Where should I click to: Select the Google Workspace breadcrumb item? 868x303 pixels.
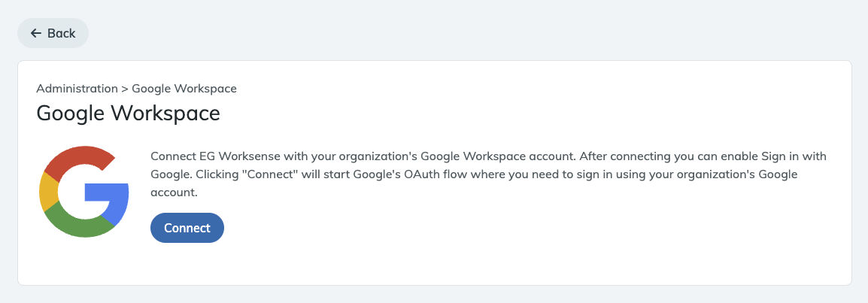tap(184, 89)
